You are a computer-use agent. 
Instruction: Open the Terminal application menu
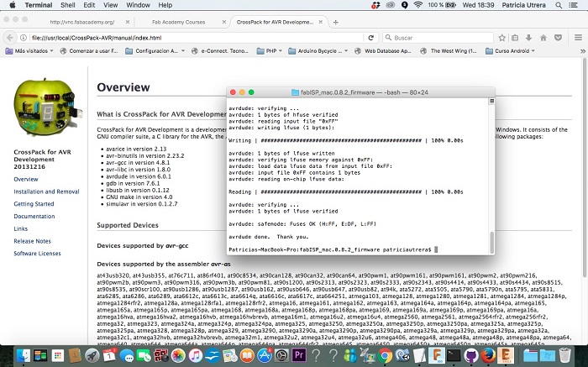point(39,5)
